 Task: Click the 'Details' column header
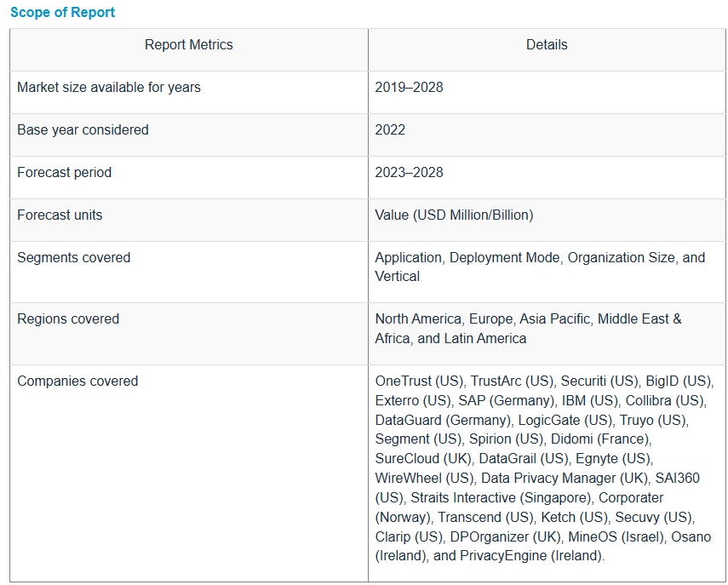pos(547,45)
